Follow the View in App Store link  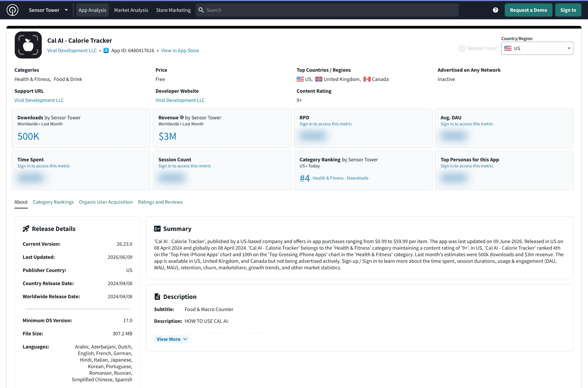click(x=180, y=51)
